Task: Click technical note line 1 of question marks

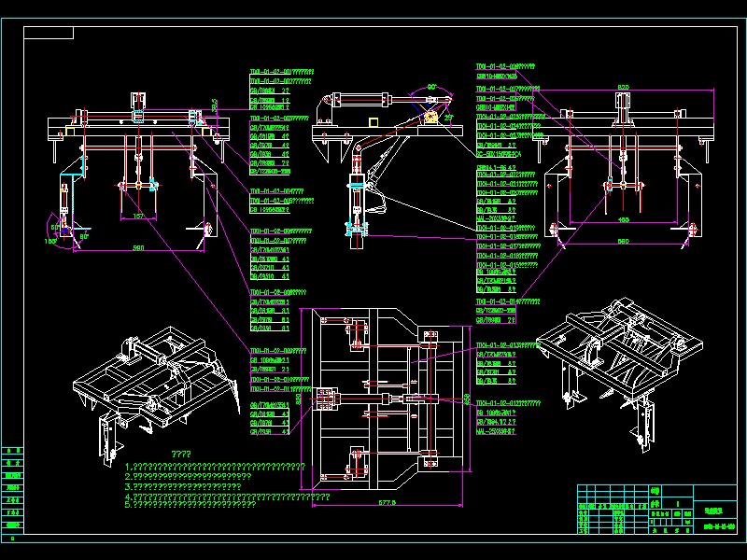Action: (215, 467)
